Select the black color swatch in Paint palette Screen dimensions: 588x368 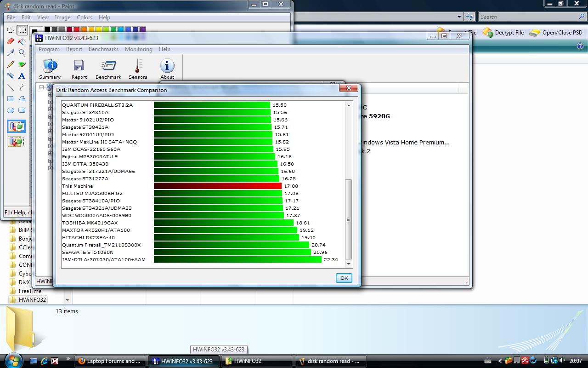[x=47, y=29]
